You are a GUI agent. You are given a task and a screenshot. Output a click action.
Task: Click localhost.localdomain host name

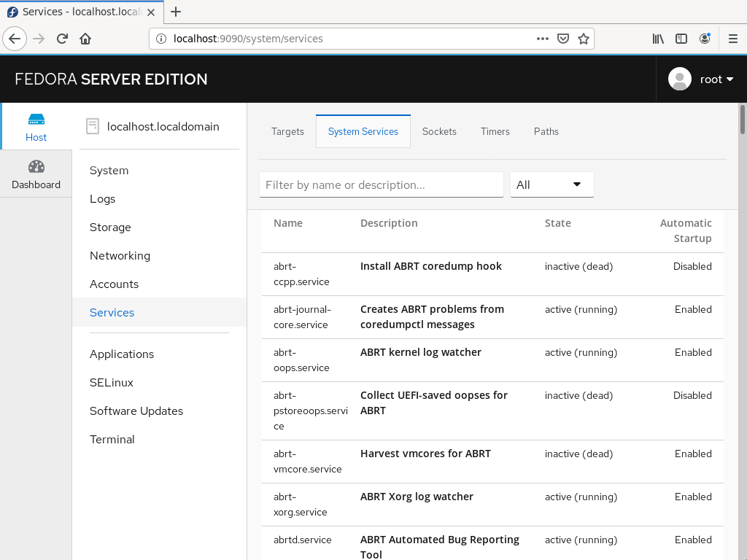click(163, 127)
